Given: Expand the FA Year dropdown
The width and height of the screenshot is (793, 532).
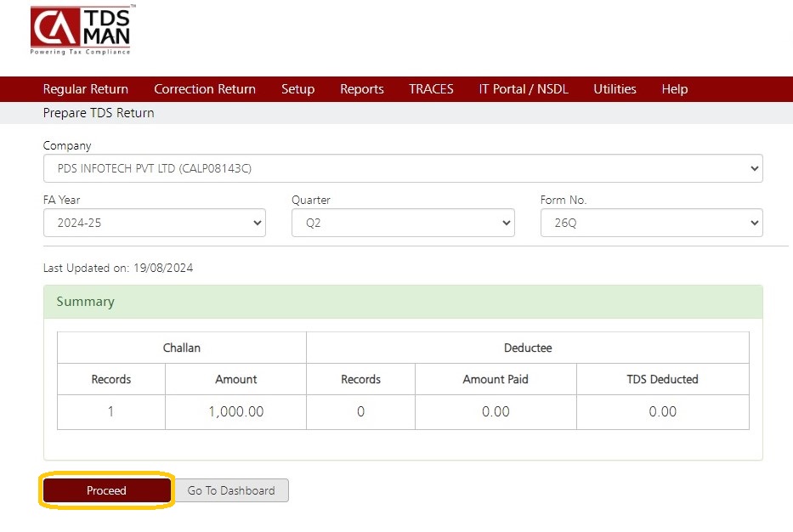Looking at the screenshot, I should 154,223.
